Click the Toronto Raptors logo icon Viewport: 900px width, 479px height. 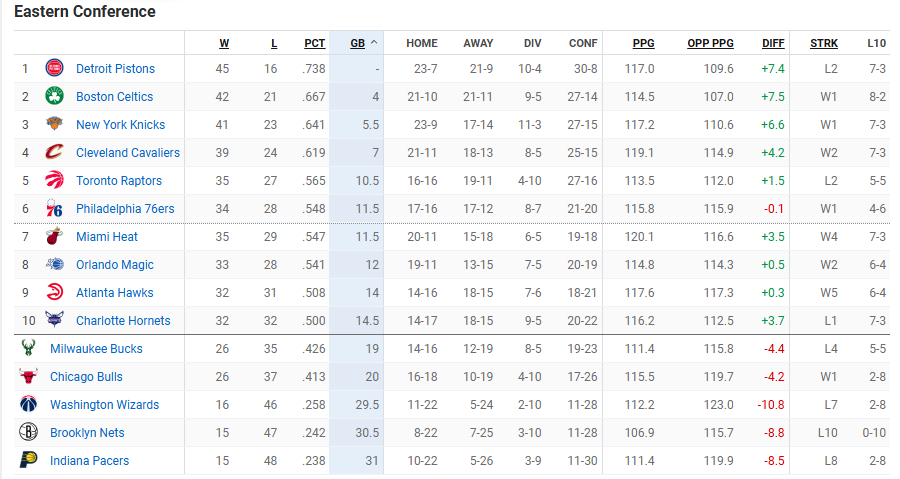(55, 180)
